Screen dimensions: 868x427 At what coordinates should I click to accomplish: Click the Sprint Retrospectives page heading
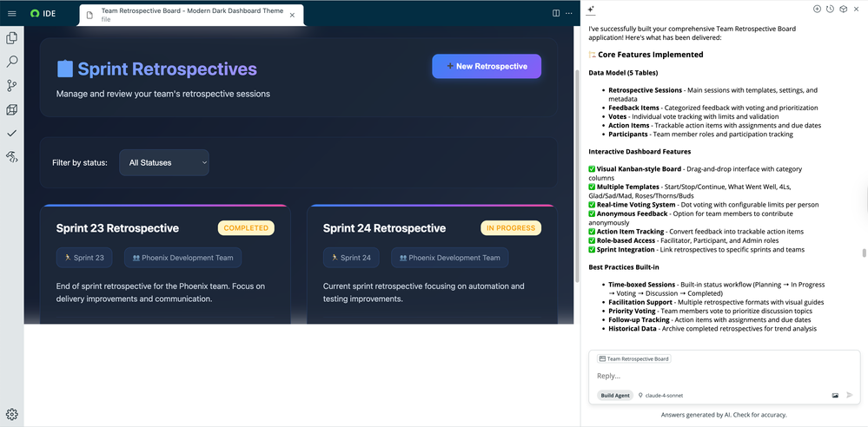(x=167, y=69)
